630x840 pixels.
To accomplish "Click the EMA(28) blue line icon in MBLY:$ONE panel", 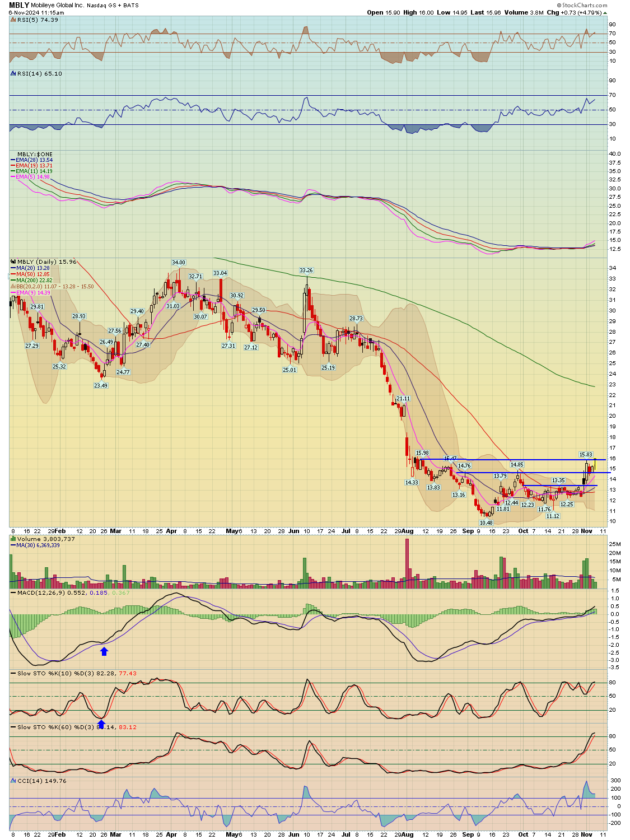I will (13, 159).
